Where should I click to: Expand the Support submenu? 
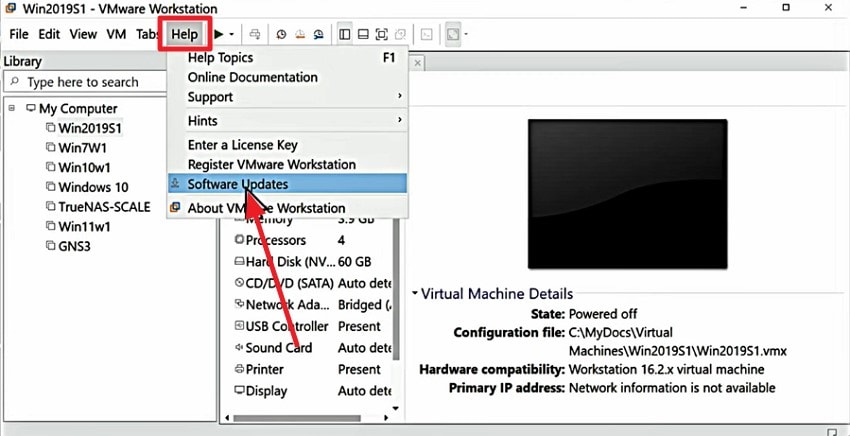click(x=287, y=97)
